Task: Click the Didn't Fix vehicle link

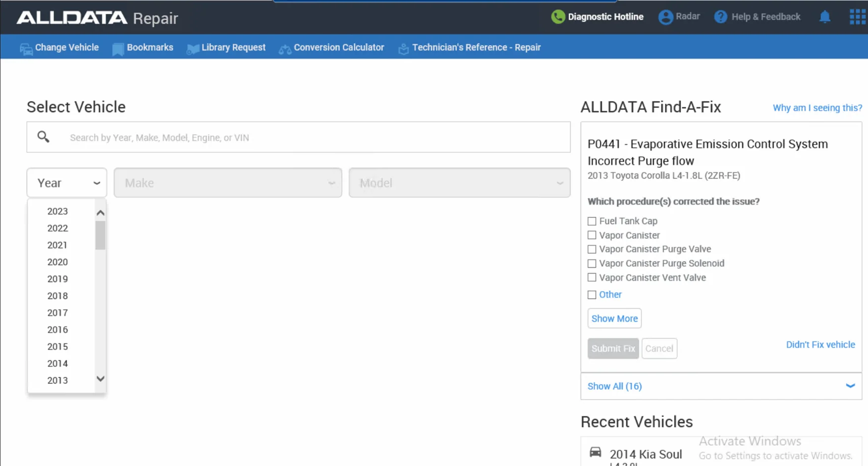Action: (820, 345)
